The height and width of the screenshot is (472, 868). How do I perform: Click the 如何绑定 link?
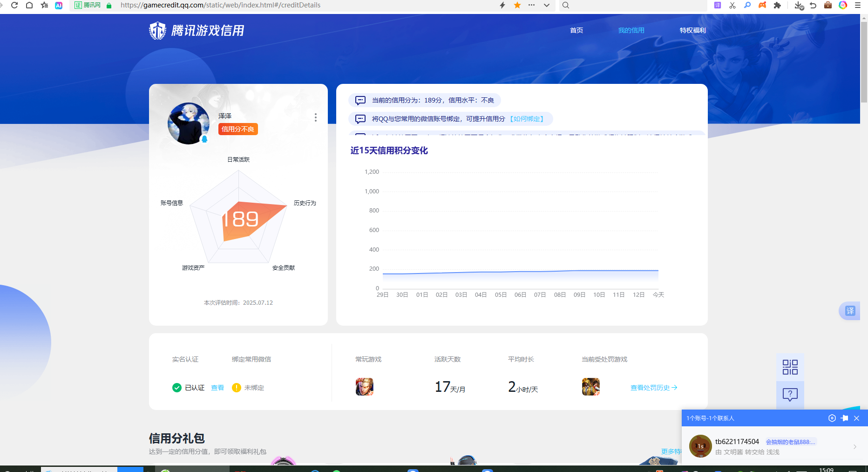(x=527, y=119)
